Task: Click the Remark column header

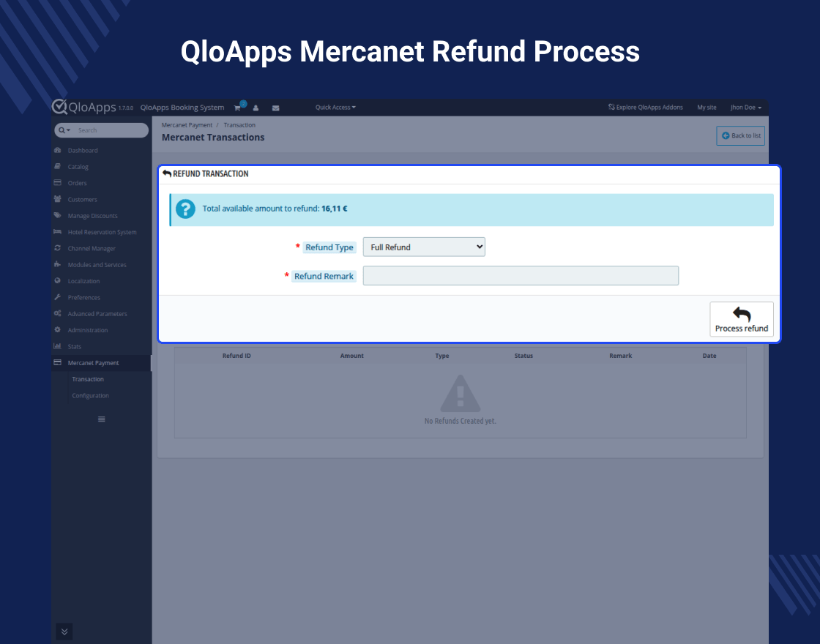Action: [x=620, y=356]
